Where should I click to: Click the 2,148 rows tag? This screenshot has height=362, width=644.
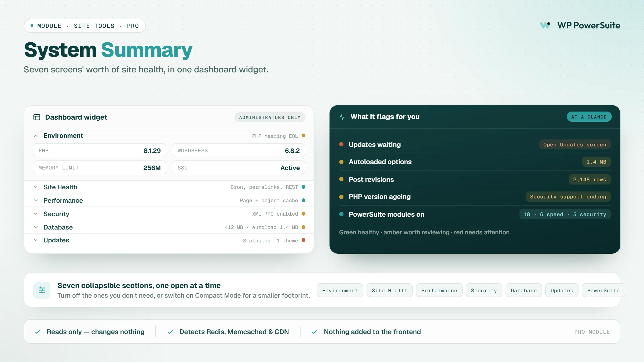[590, 179]
